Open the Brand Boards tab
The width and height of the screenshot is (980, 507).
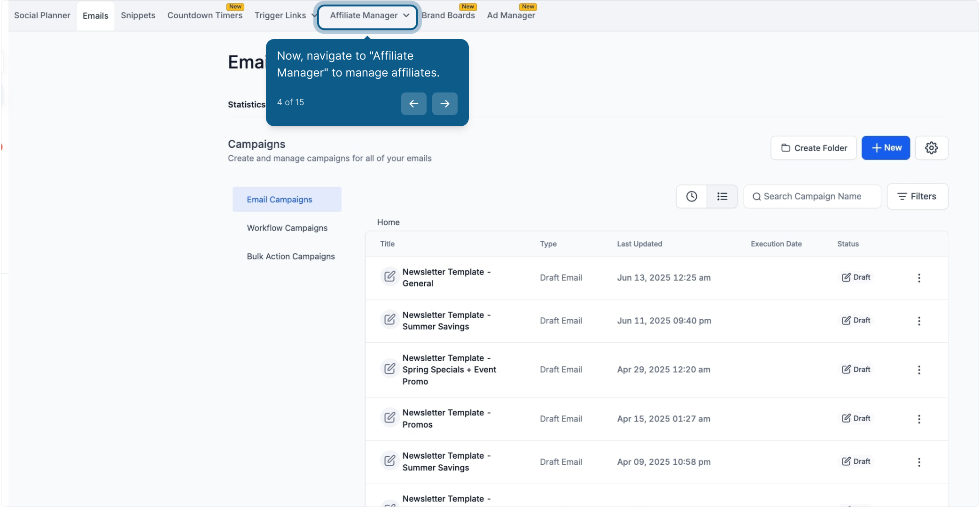tap(448, 15)
